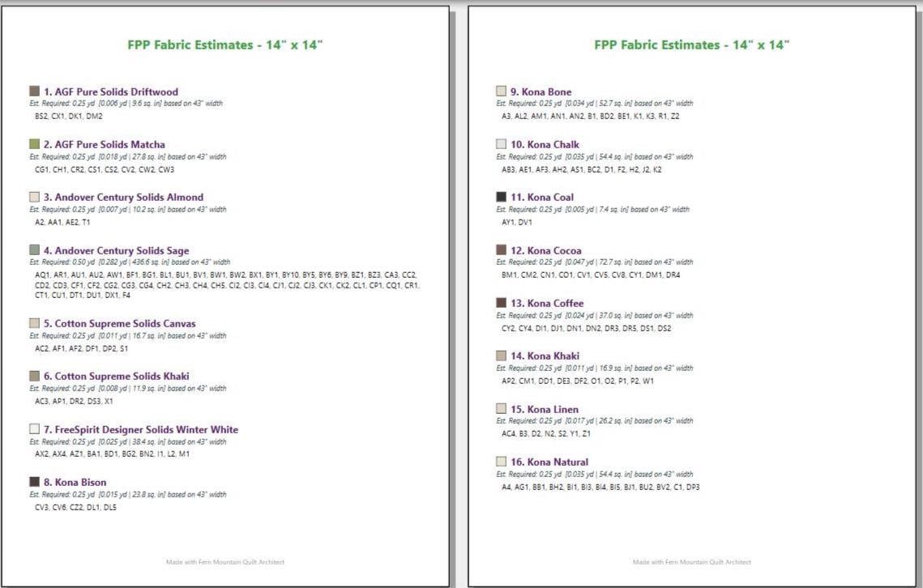
Task: Click the Kona Cocoa estimate line with 72.7 sq. in
Action: (595, 262)
